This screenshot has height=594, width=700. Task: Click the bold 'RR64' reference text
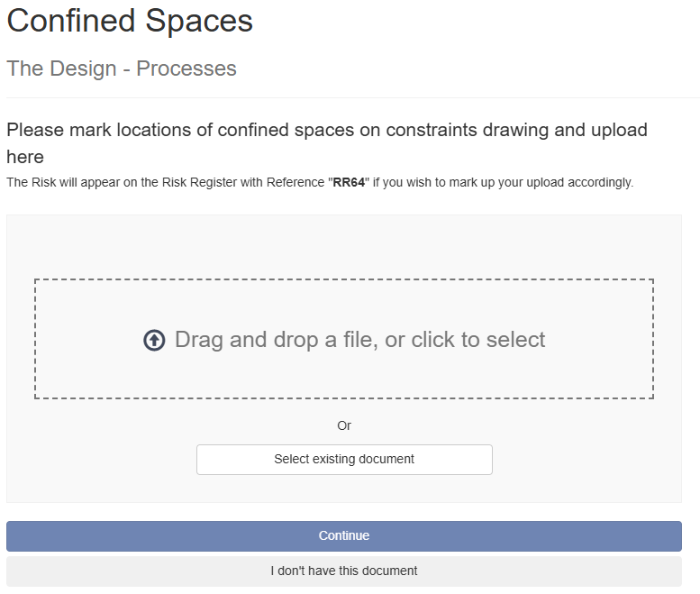[350, 183]
